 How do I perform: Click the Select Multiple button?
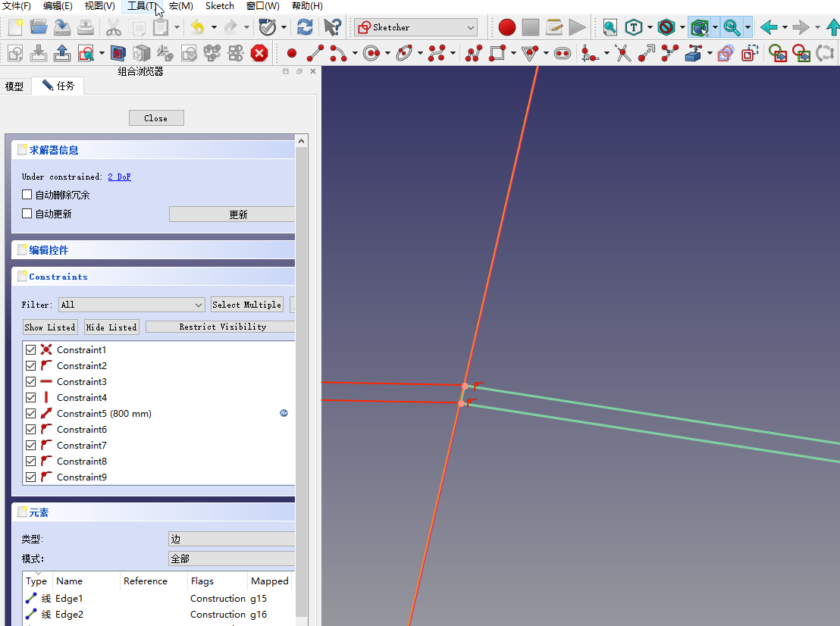point(247,304)
